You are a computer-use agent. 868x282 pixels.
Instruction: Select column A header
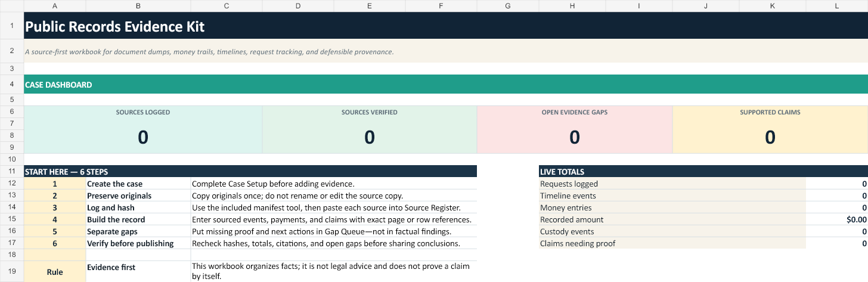tap(55, 5)
